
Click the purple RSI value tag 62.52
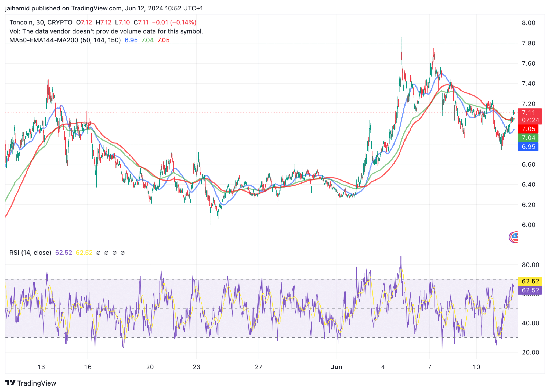click(530, 290)
